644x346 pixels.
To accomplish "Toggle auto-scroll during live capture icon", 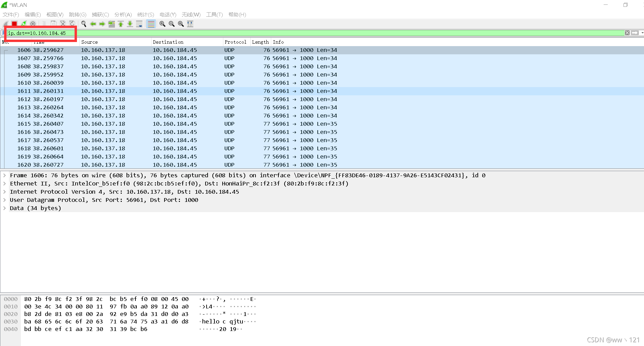I will pos(139,24).
